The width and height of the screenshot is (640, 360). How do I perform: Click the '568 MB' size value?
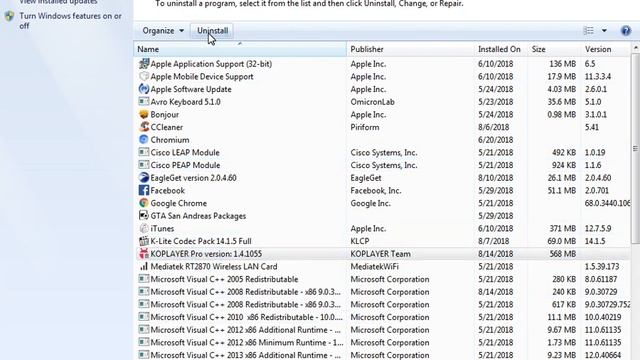point(562,253)
